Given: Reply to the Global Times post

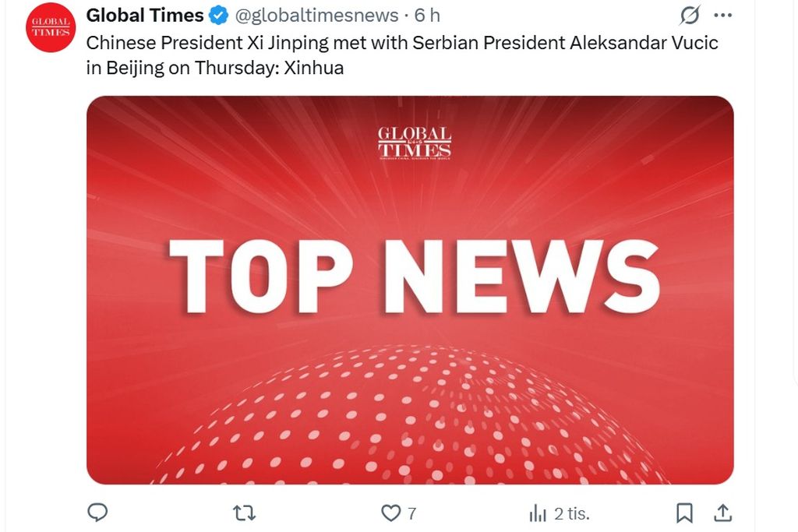Looking at the screenshot, I should pos(97,513).
